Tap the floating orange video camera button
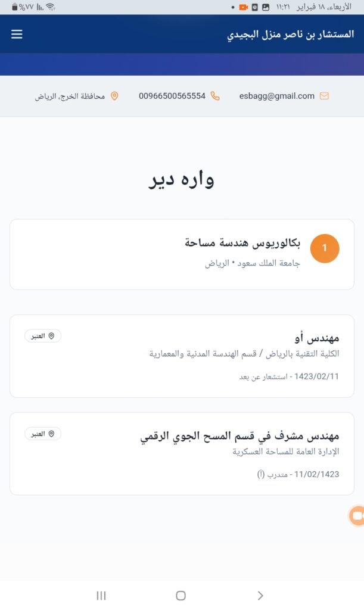This screenshot has width=364, height=610. click(x=357, y=516)
